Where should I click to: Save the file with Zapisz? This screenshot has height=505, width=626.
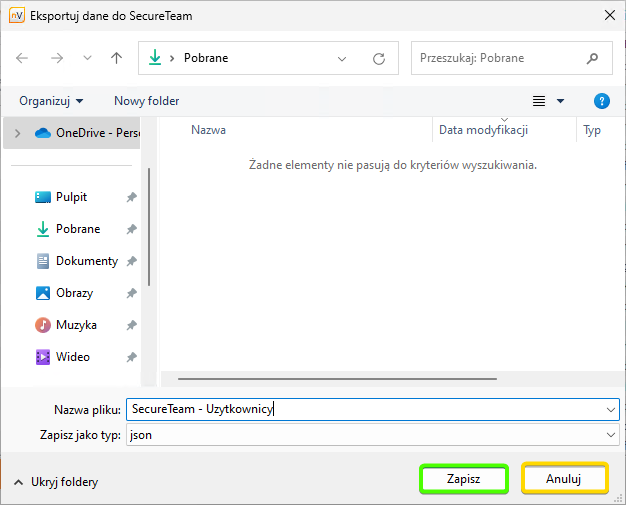pos(464,479)
